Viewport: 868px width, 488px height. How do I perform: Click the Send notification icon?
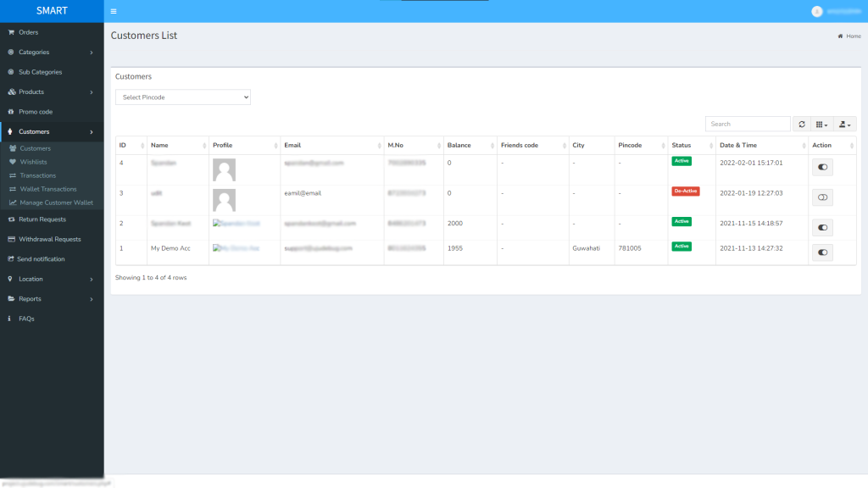pos(9,258)
